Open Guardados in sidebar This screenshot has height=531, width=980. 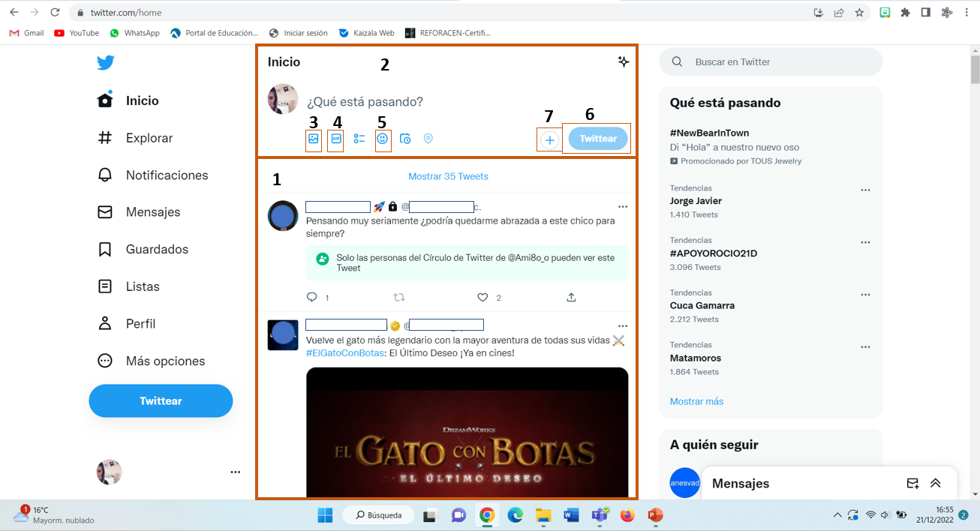[143, 249]
